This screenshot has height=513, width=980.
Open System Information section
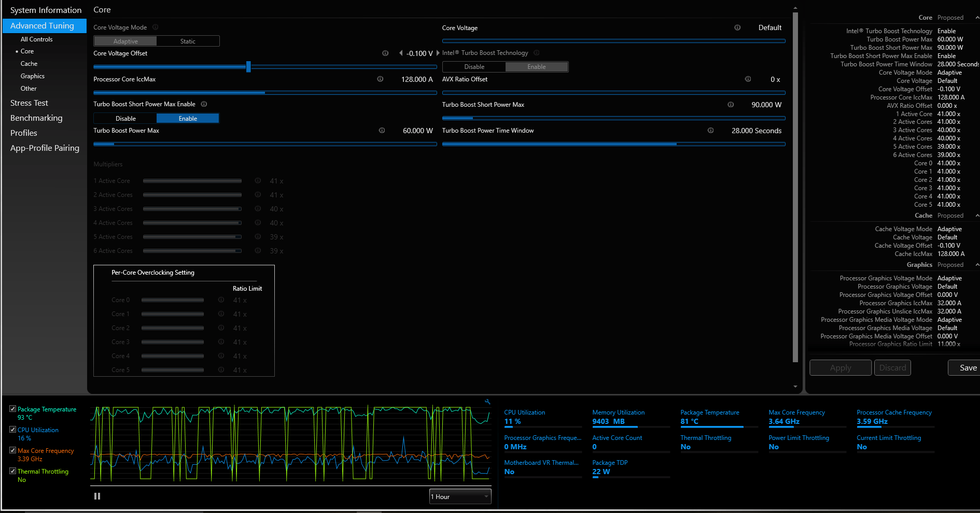pos(46,10)
